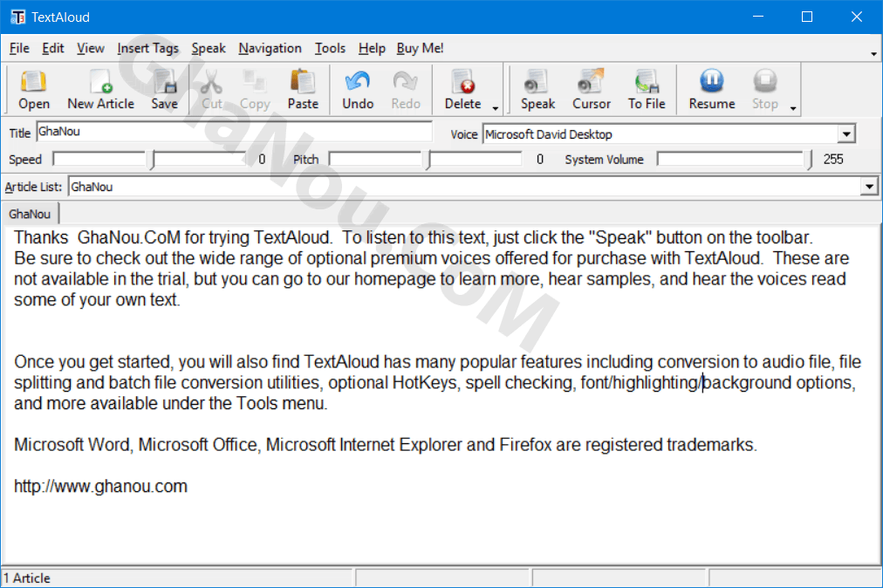Open the Navigation menu

click(x=270, y=49)
